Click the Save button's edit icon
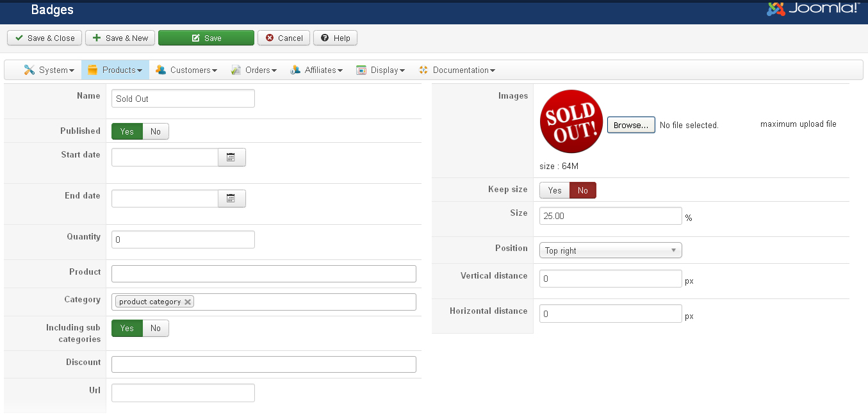 [x=196, y=38]
